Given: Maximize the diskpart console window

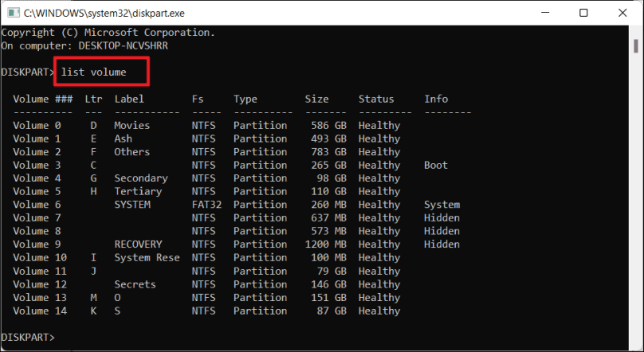Looking at the screenshot, I should pos(583,13).
